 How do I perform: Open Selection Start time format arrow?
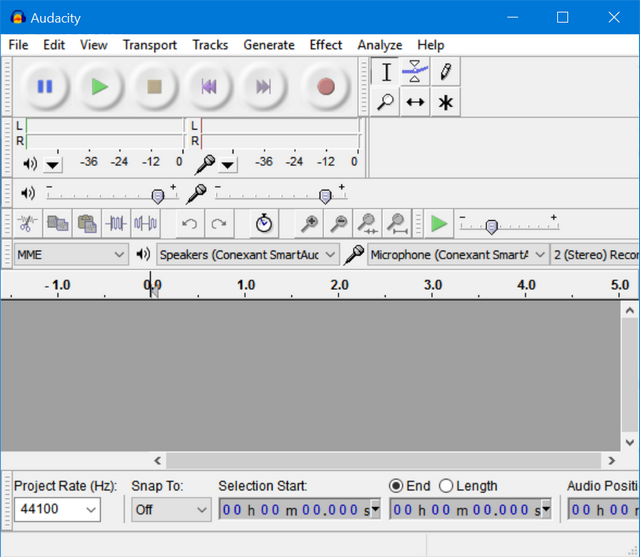(376, 509)
